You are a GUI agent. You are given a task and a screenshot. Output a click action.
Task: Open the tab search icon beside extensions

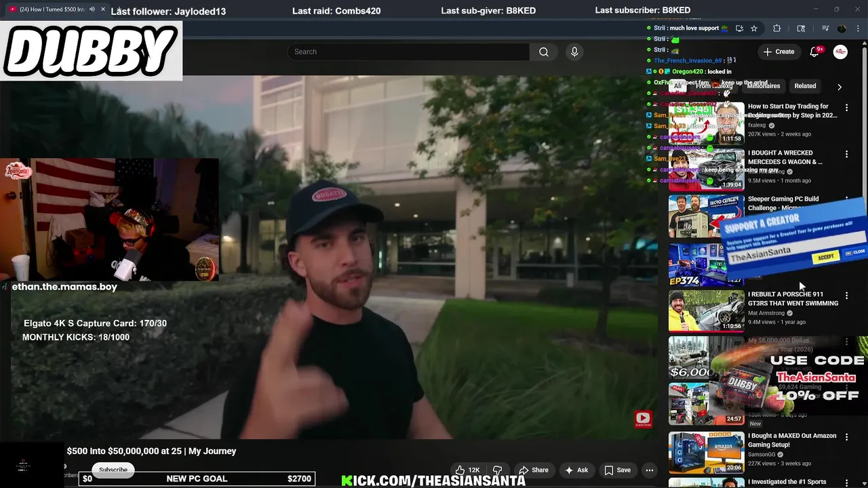pyautogui.click(x=801, y=28)
